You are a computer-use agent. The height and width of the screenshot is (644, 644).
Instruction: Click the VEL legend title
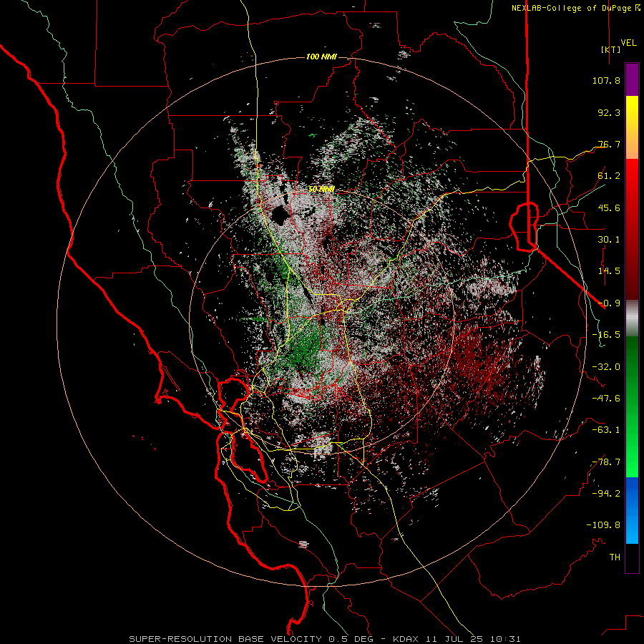(x=628, y=43)
